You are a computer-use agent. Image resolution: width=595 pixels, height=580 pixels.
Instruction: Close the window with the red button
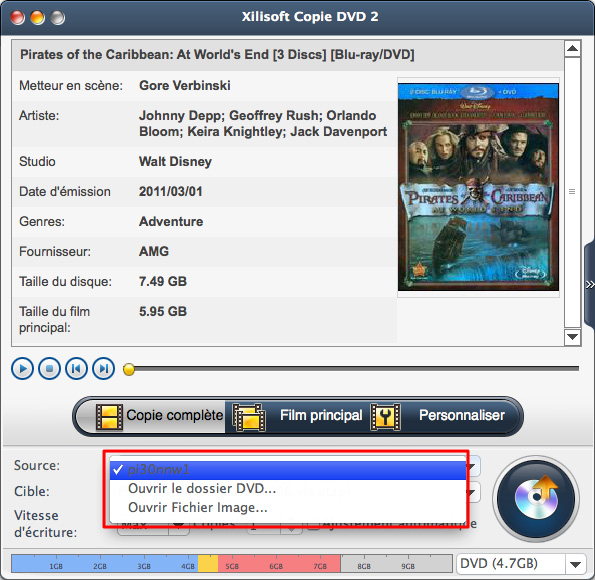pos(17,17)
